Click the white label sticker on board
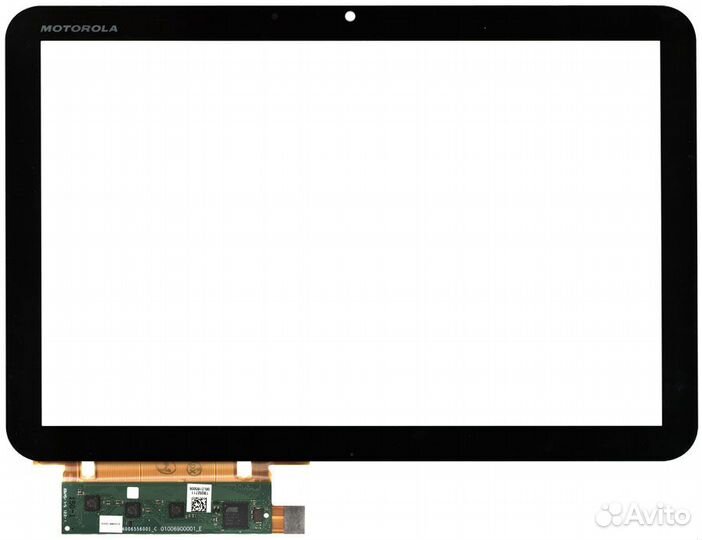The width and height of the screenshot is (702, 540). [111, 522]
